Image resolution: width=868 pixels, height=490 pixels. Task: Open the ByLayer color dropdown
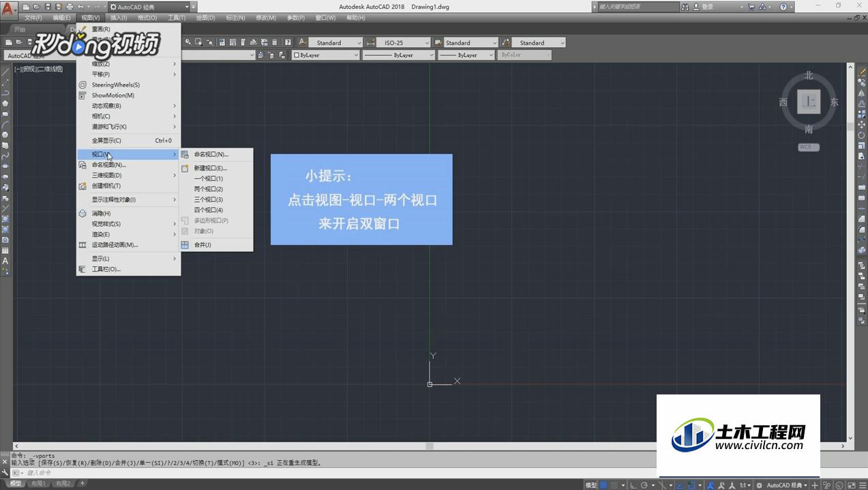pyautogui.click(x=326, y=55)
